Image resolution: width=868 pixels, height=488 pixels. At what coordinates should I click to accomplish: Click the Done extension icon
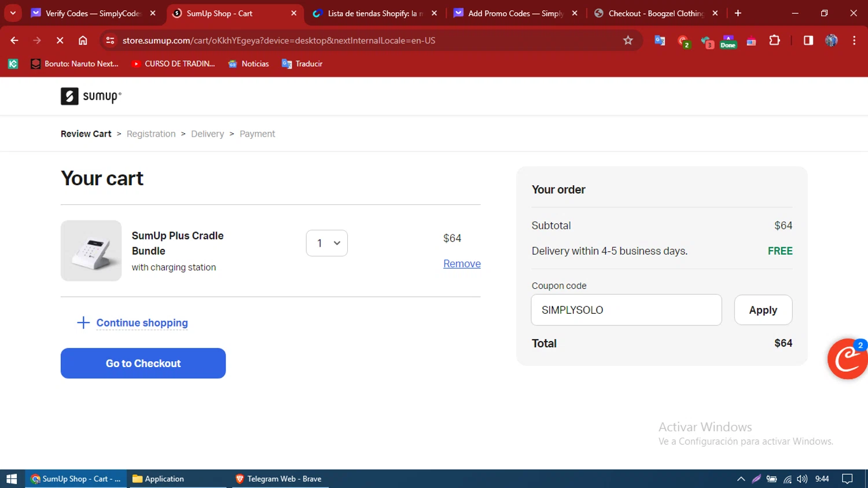728,41
